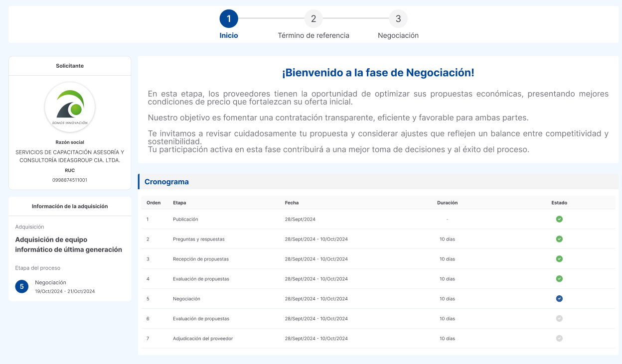Image resolution: width=622 pixels, height=364 pixels.
Task: Click the IdeasGroup company logo
Action: coord(70,107)
